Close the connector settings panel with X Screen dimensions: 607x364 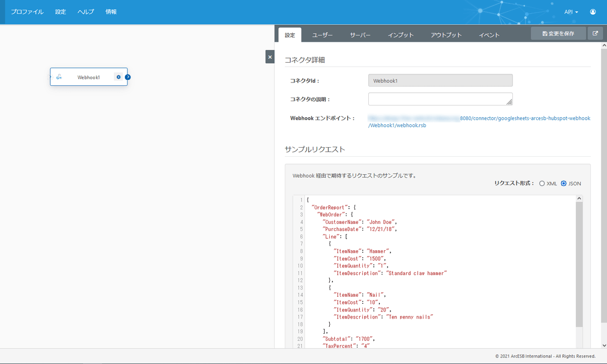pos(270,57)
